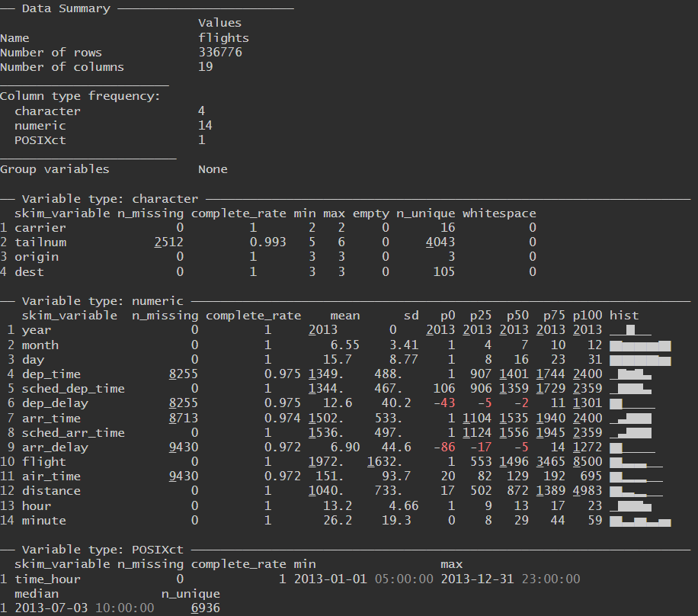
Task: Click the histogram in the month row
Action: pos(640,345)
